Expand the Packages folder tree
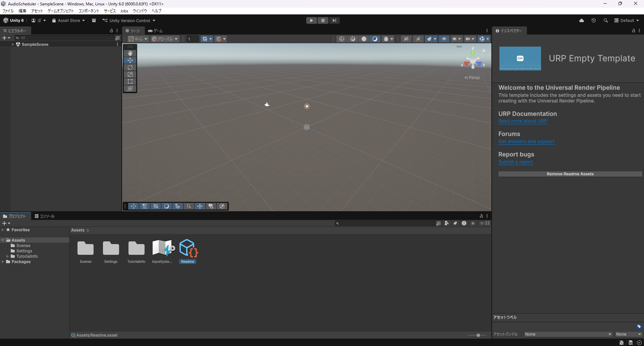Viewport: 644px width, 346px height. coord(3,262)
